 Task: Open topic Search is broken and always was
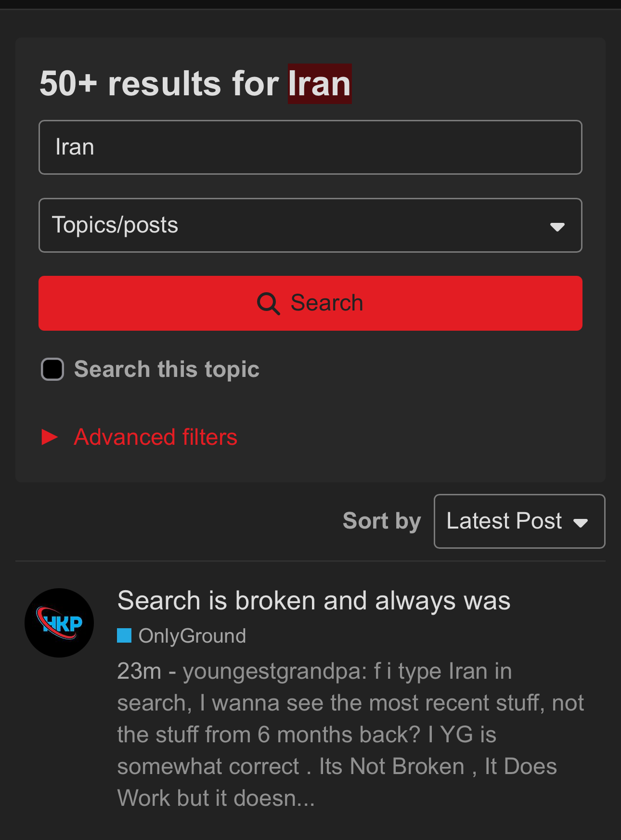pos(314,601)
